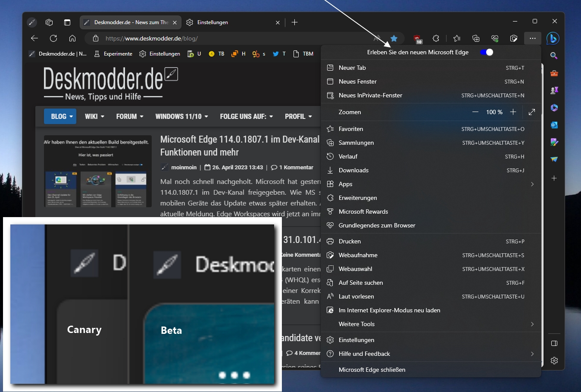The width and height of the screenshot is (581, 392).
Task: Expand the BLOG navigation dropdown
Action: 60,116
